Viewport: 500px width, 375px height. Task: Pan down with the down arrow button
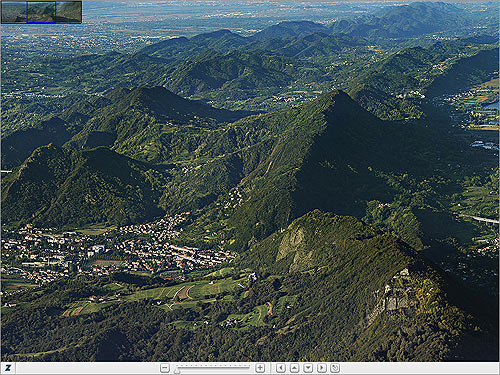coord(308,368)
